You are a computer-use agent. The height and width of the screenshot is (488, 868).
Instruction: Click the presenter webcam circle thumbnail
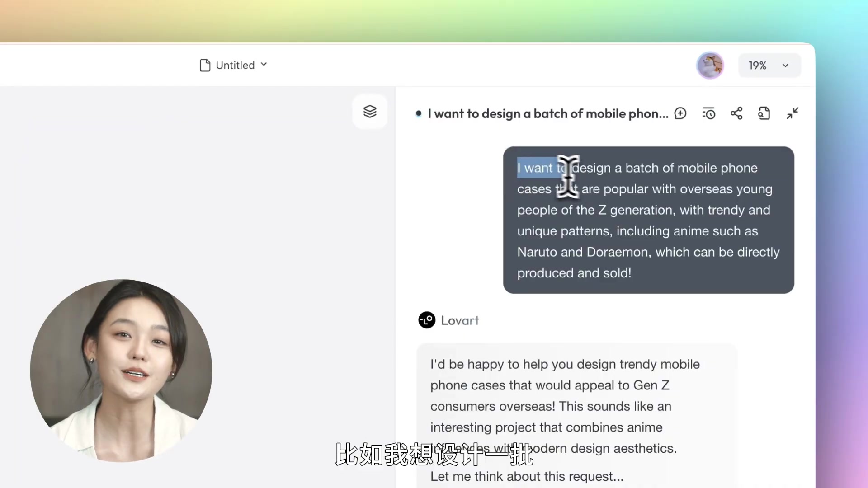coord(121,371)
